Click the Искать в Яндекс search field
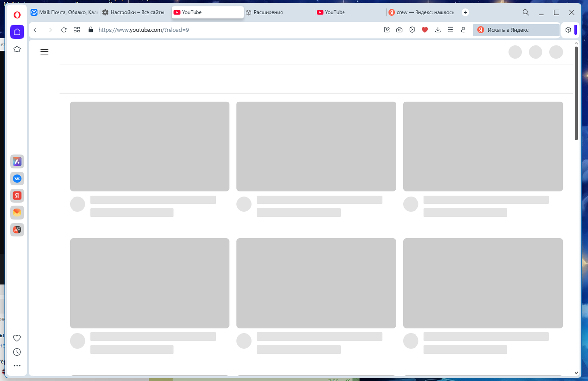This screenshot has width=588, height=381. [x=516, y=30]
